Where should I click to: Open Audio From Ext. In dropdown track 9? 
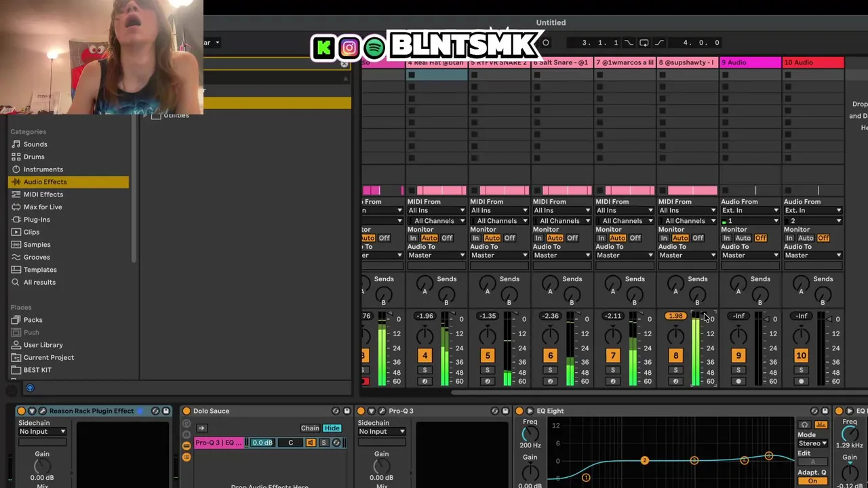pos(750,210)
